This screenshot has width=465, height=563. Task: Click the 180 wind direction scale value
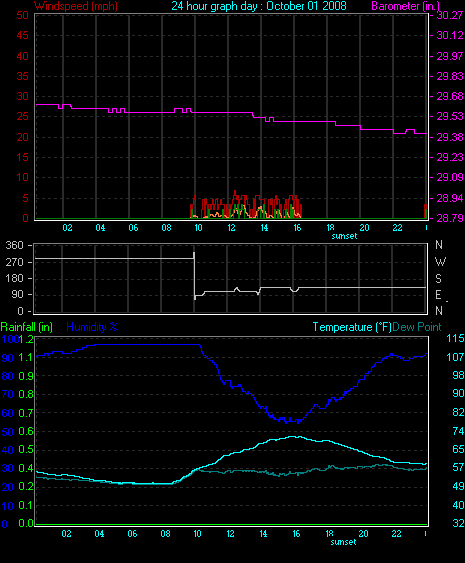coord(14,279)
